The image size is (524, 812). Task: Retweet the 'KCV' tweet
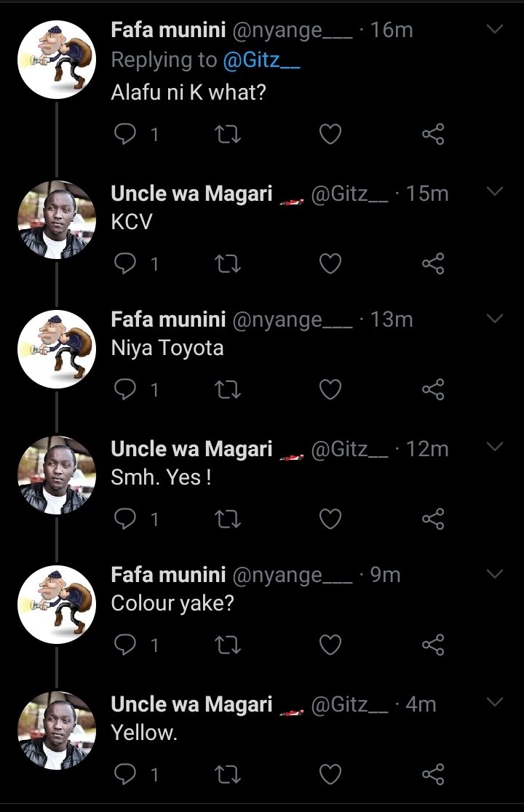[227, 263]
